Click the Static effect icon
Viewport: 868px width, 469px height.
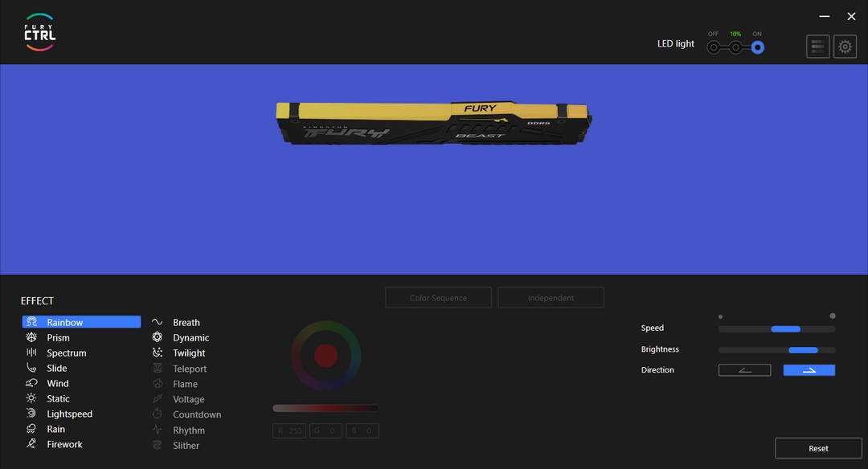click(x=31, y=398)
